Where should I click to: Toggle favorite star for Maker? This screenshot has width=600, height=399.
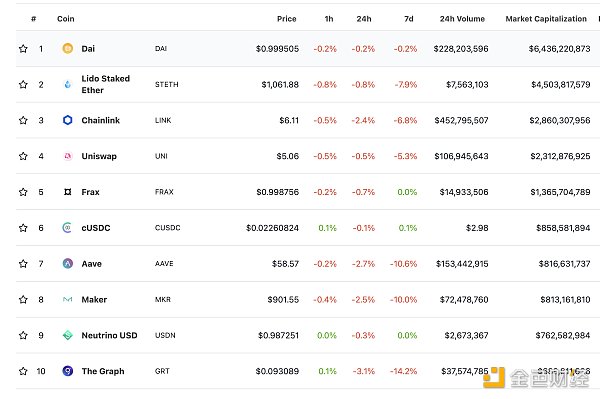click(23, 300)
